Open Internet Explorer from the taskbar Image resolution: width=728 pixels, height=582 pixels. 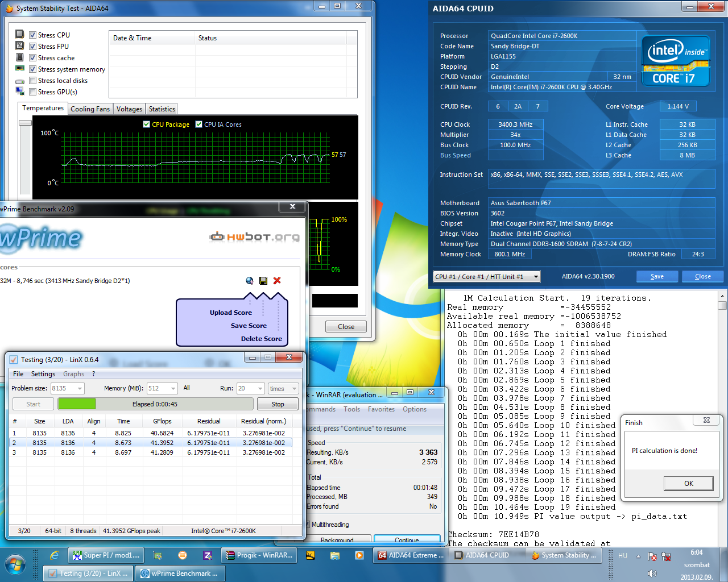55,555
